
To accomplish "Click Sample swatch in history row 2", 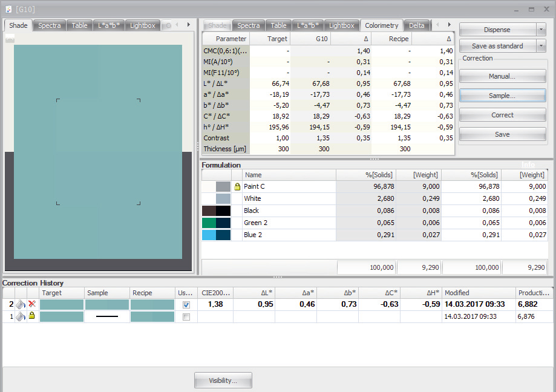I will click(107, 304).
